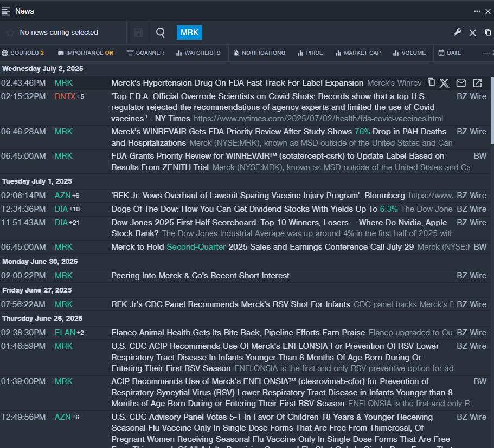Click the timestamp 06:46:28AM

point(23,132)
